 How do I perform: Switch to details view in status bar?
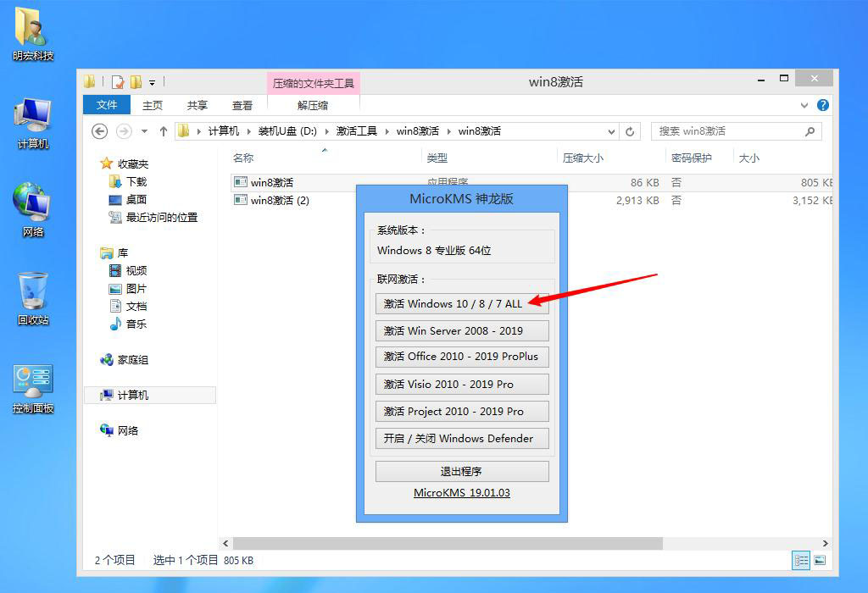click(x=801, y=560)
